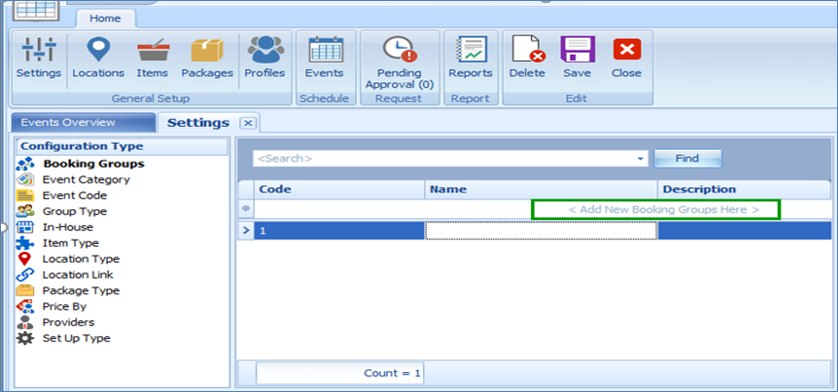Sort by the Description column header
The width and height of the screenshot is (838, 392).
click(x=744, y=189)
